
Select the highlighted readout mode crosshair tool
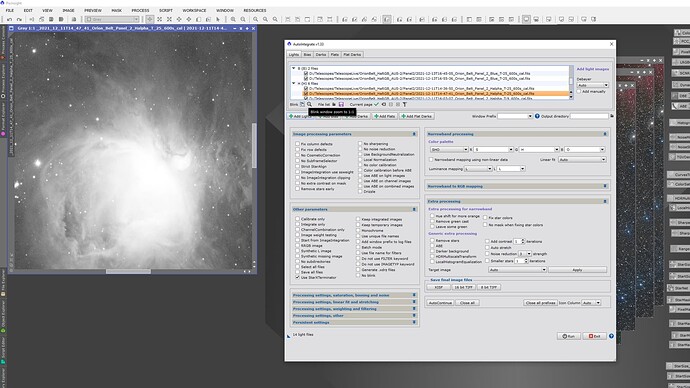[x=150, y=19]
